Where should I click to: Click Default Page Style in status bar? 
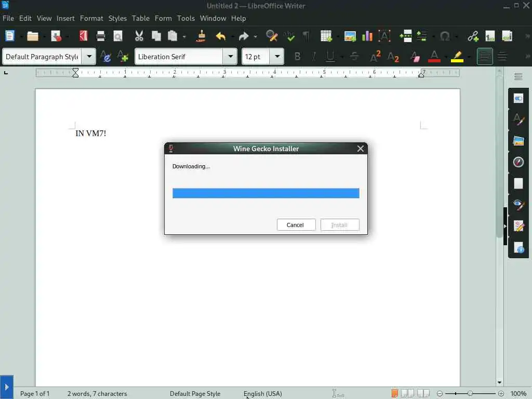click(x=195, y=394)
